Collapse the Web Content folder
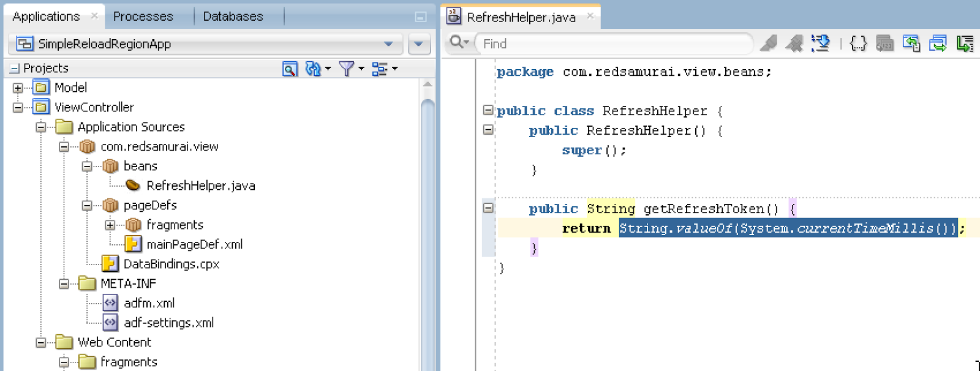The image size is (980, 371). 41,343
